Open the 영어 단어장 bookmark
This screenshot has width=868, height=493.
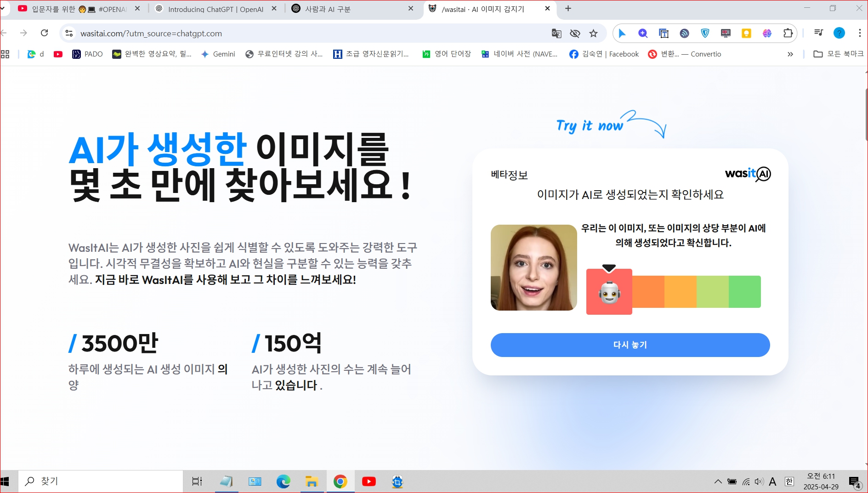click(x=447, y=54)
